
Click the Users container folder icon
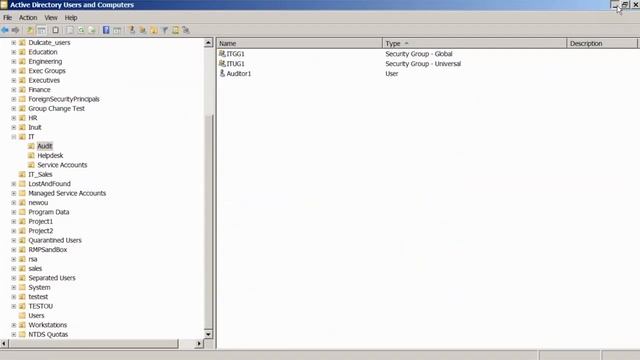(x=22, y=316)
